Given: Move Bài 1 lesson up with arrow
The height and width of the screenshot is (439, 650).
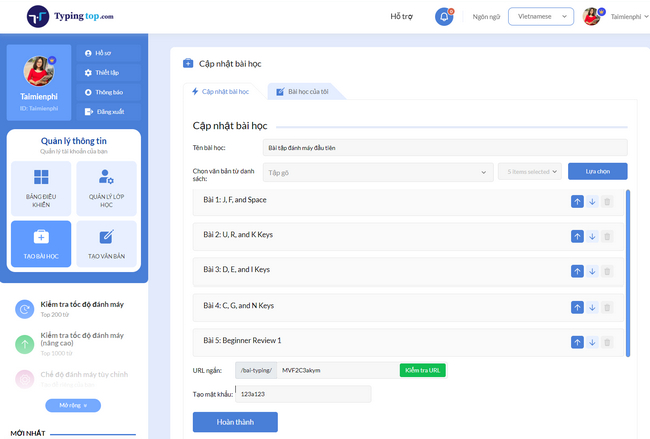Looking at the screenshot, I should [x=577, y=201].
